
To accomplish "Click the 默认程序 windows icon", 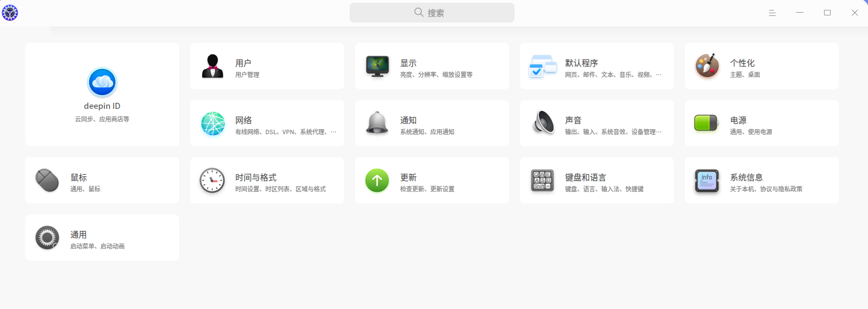I will (x=543, y=66).
